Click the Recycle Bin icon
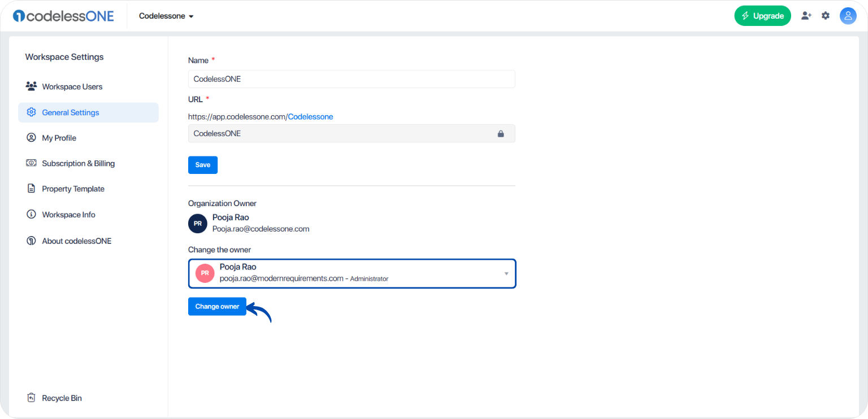 pos(31,398)
